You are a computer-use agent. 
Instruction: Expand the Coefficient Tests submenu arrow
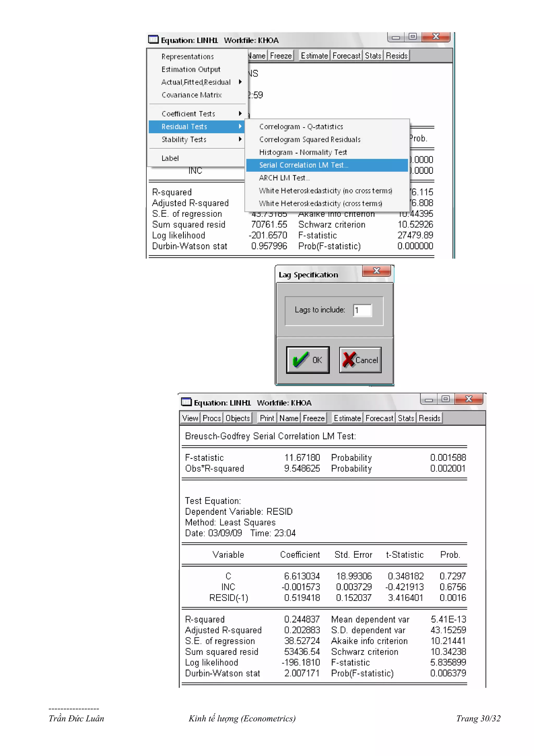coord(240,113)
